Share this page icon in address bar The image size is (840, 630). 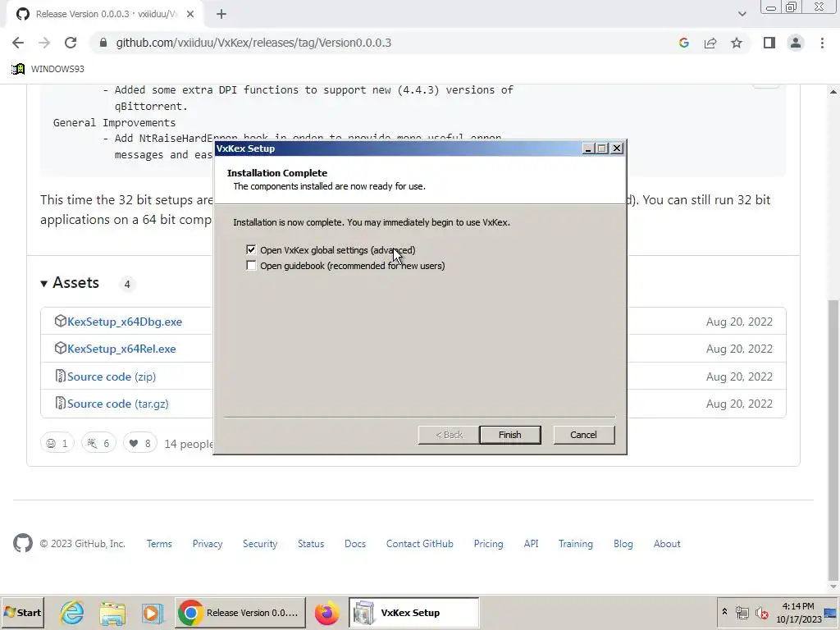[710, 43]
